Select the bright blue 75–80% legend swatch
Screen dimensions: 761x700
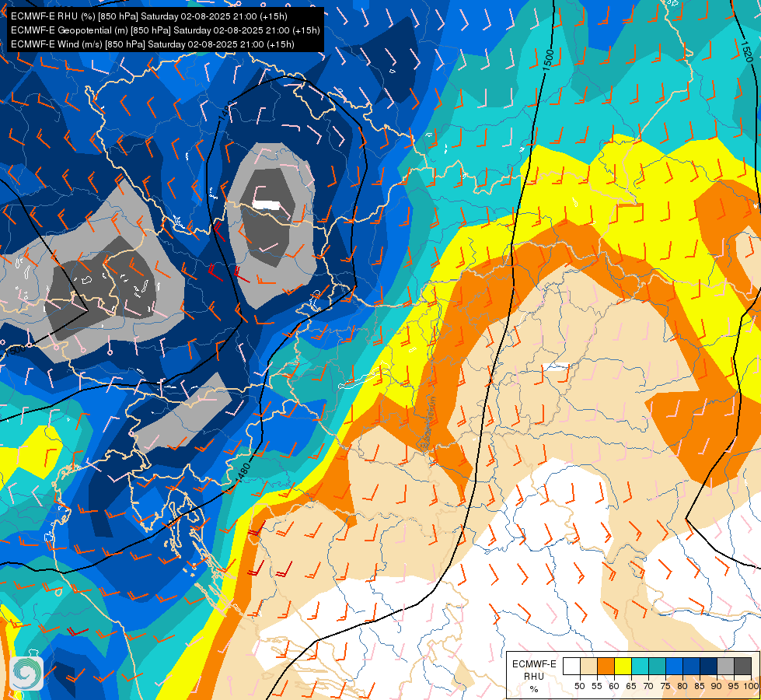tap(674, 666)
